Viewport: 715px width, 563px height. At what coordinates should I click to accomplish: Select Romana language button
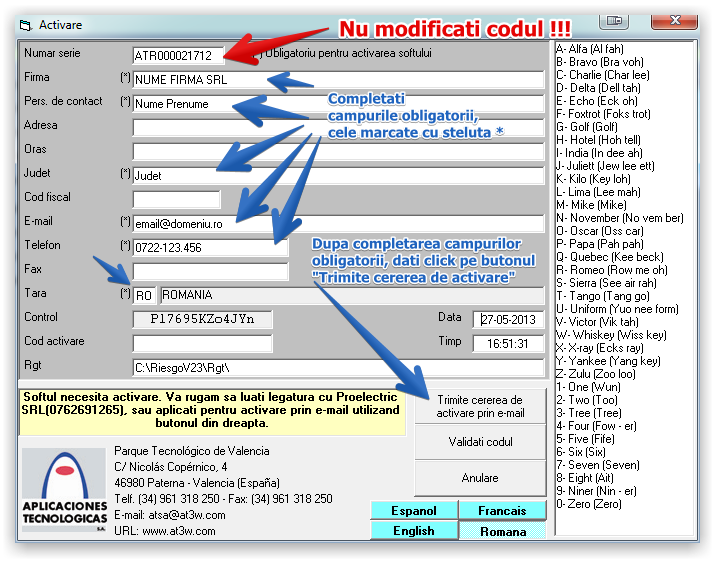pos(502,531)
